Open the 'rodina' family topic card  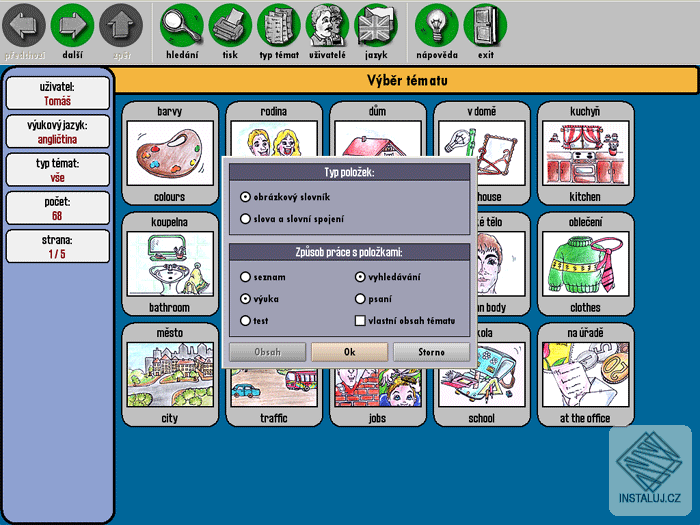274,129
